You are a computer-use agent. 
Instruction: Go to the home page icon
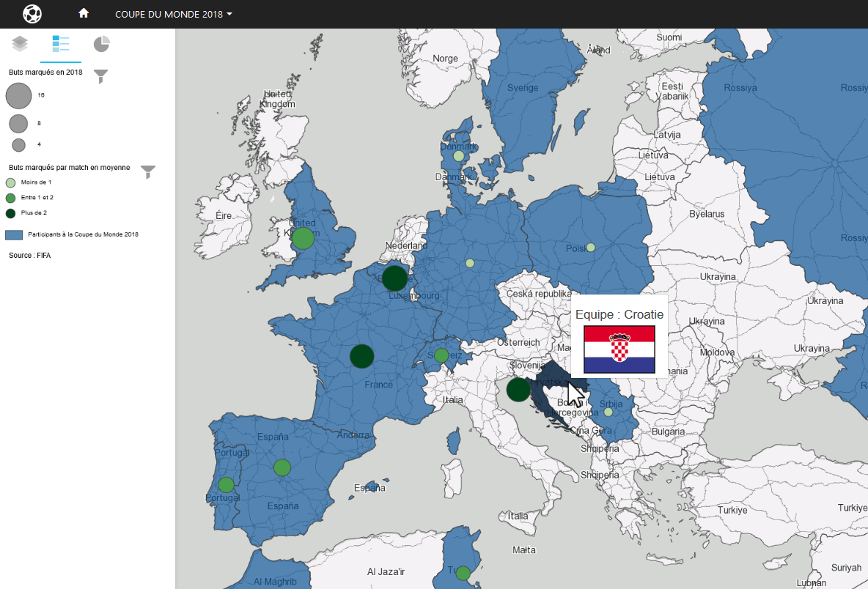84,13
